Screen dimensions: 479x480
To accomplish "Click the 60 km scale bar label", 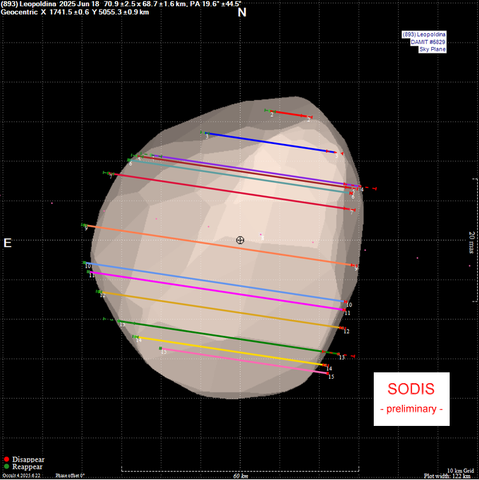I will pos(241,476).
